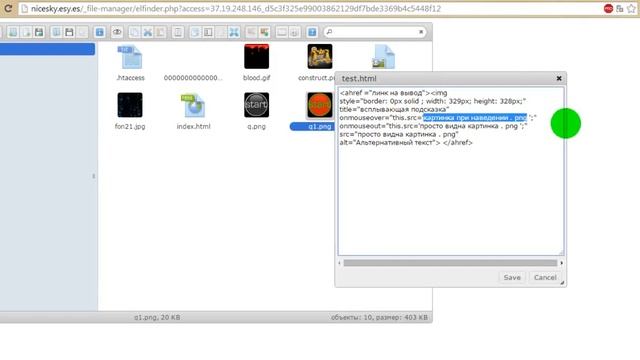Screen dimensions: 640x360
Task: Click the eye preview toolbar icon
Action: (117, 32)
